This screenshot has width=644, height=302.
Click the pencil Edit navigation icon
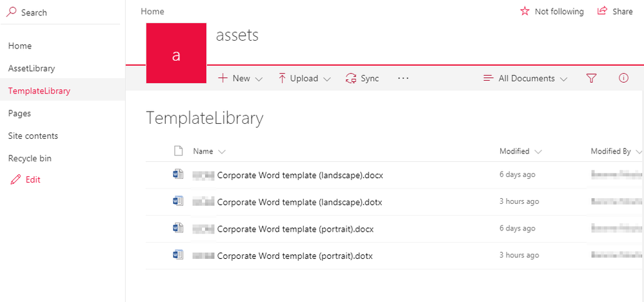(15, 180)
